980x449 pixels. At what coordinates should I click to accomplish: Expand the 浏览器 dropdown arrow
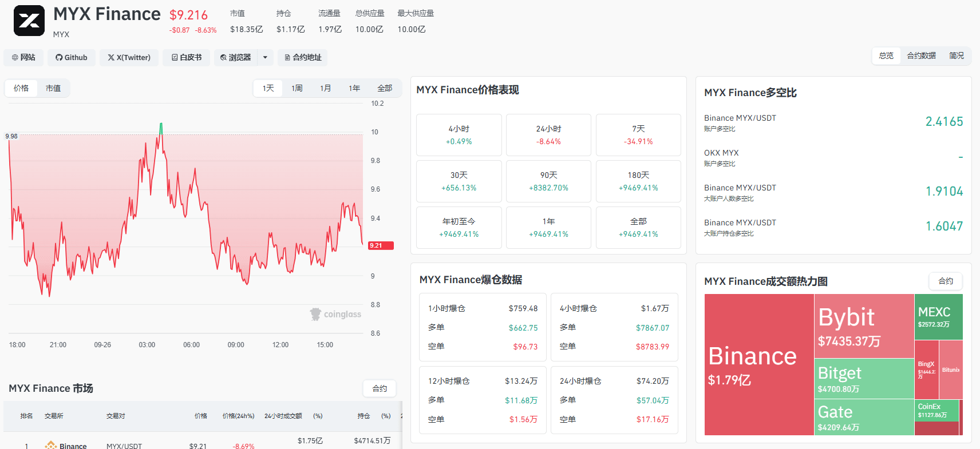pos(265,57)
